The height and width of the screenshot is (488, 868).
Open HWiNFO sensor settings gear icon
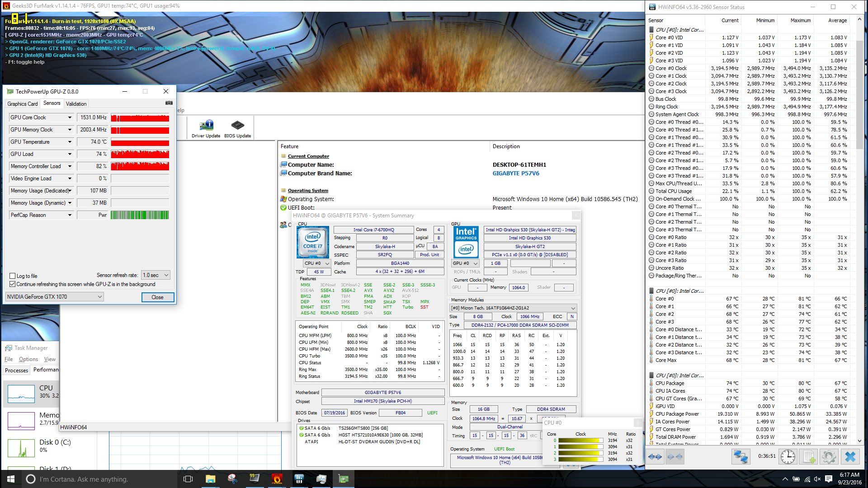tap(829, 457)
